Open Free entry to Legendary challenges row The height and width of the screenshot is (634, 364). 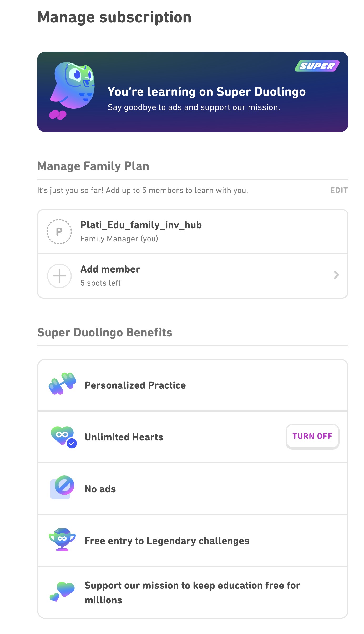(167, 541)
